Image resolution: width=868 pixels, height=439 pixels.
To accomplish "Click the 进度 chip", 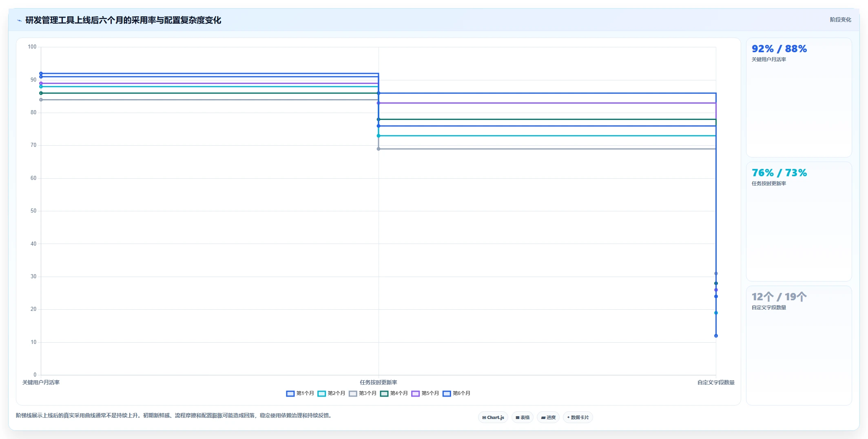I will [548, 417].
